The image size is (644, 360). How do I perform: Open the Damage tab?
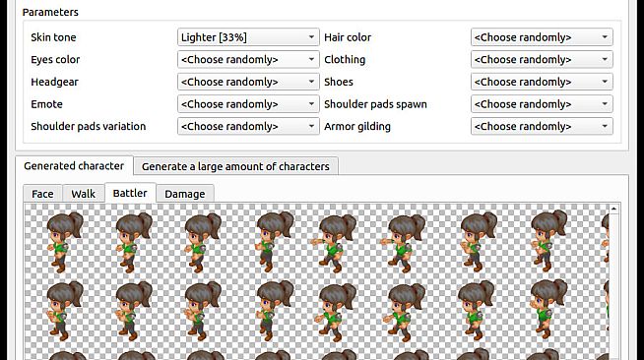point(185,194)
